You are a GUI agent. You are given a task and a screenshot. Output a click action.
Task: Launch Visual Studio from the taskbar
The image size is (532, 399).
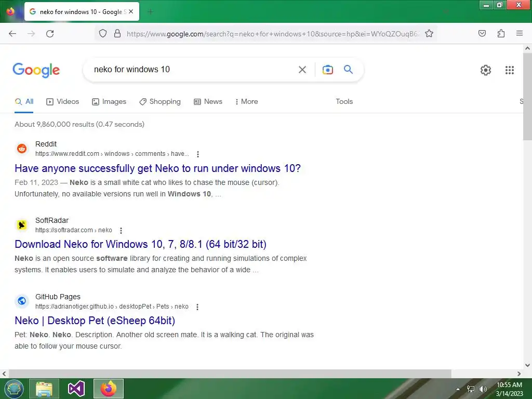(76, 389)
